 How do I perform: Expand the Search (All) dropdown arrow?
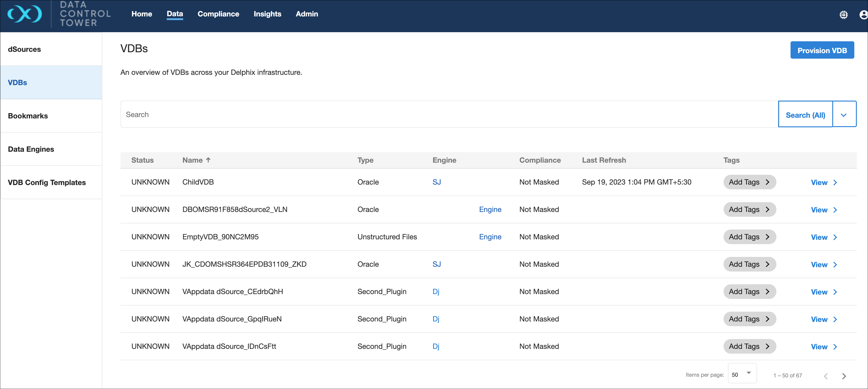844,115
